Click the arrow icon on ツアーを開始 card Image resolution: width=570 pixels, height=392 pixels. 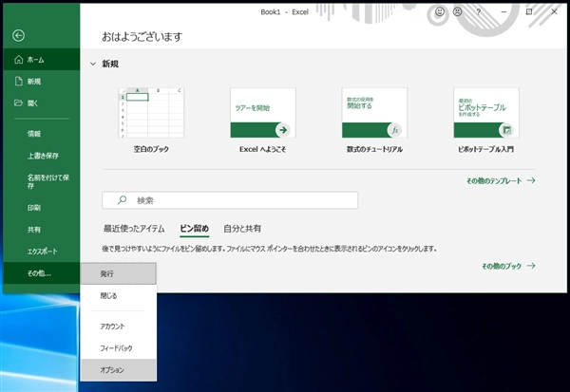click(x=283, y=130)
